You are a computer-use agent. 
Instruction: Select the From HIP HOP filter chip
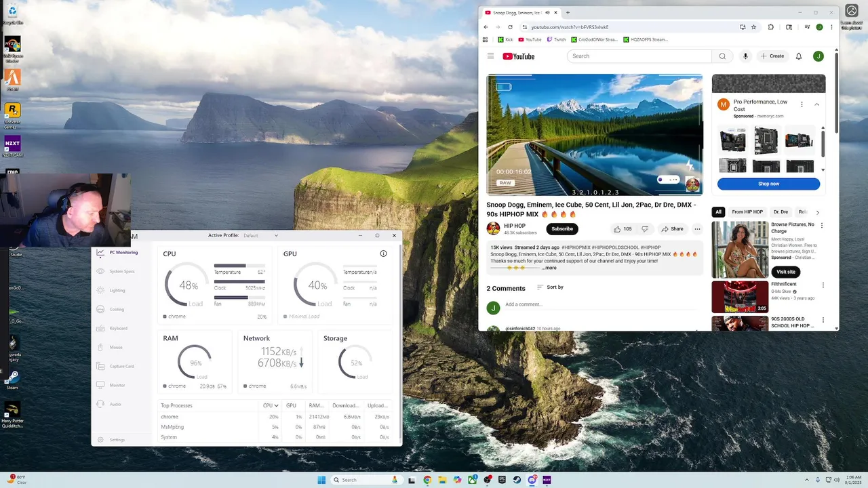pos(747,212)
